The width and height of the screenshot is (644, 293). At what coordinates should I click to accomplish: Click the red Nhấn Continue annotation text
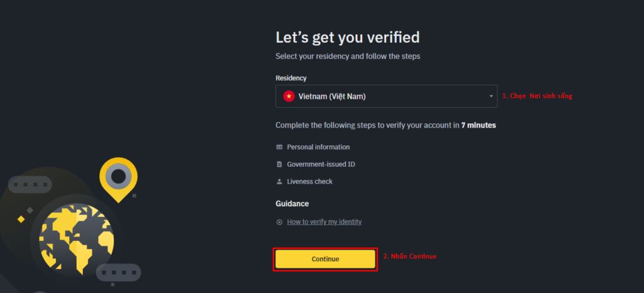(x=409, y=256)
